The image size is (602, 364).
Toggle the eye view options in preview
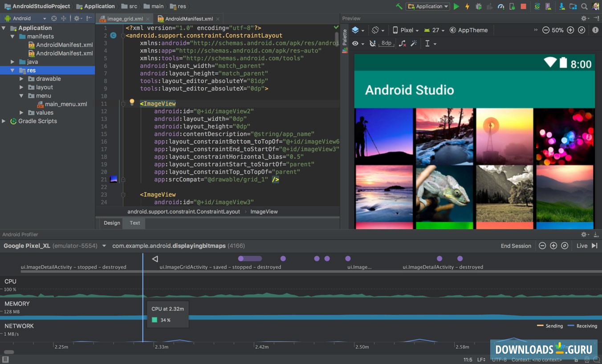355,43
